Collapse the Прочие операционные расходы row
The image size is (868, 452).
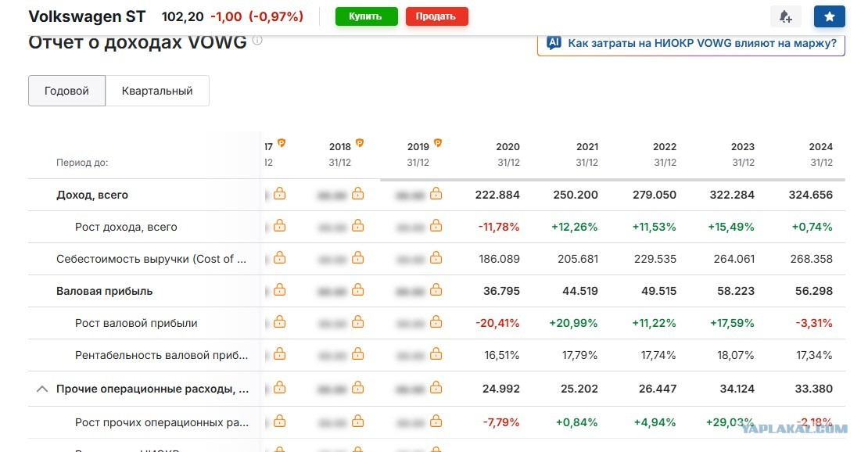click(42, 389)
